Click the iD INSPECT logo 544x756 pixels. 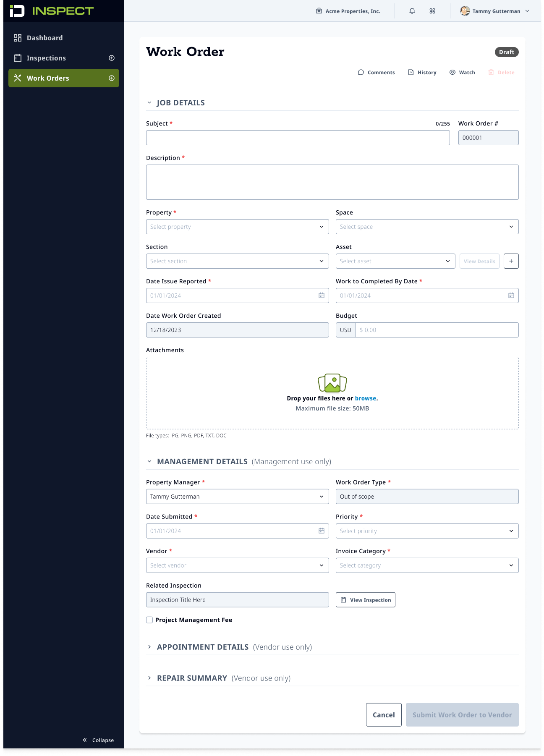[52, 11]
